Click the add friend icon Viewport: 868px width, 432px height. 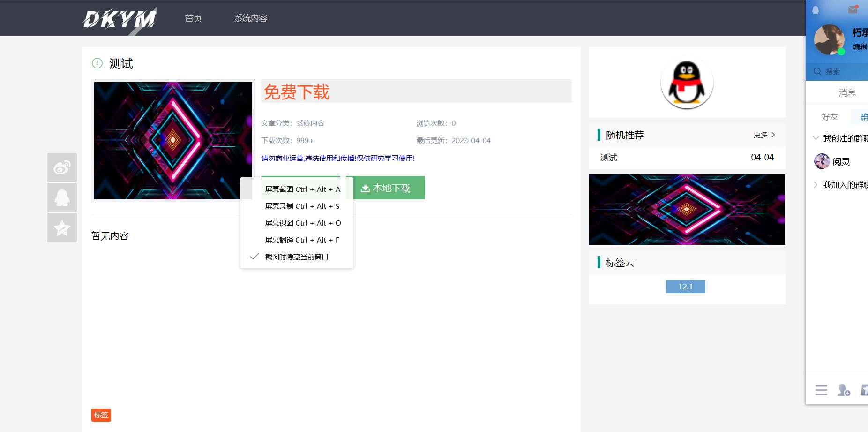pos(844,390)
